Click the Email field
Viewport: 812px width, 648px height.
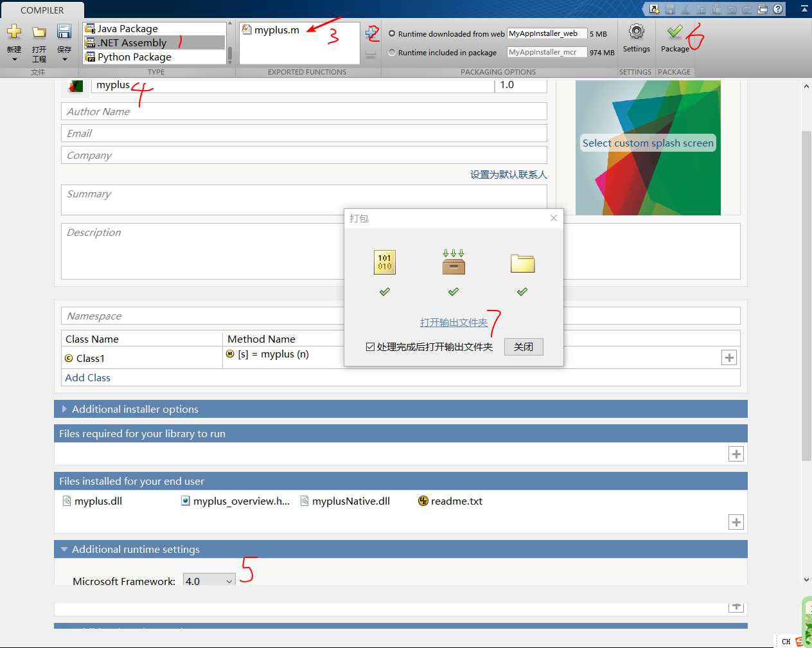tap(304, 133)
